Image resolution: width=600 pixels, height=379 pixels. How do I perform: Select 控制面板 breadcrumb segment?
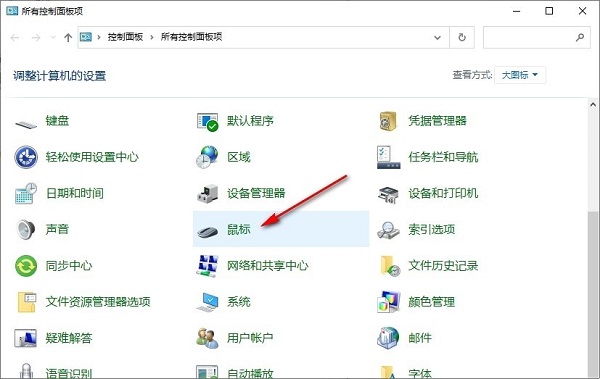tap(125, 37)
